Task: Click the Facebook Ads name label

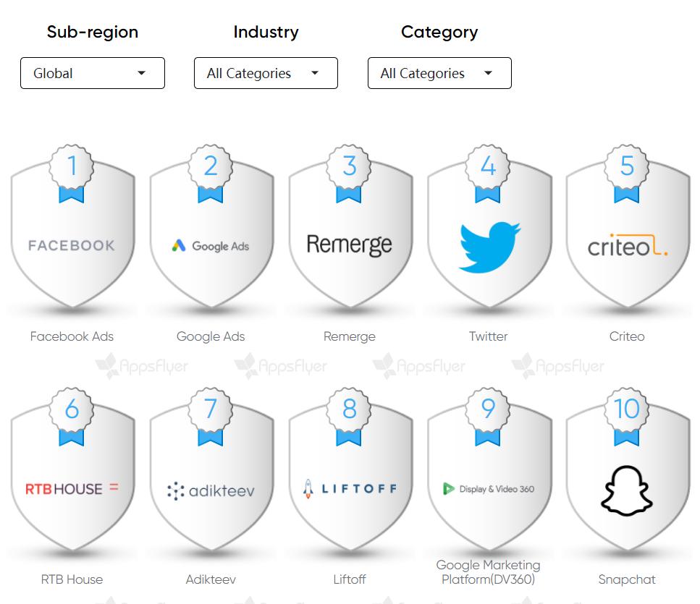Action: coord(72,336)
